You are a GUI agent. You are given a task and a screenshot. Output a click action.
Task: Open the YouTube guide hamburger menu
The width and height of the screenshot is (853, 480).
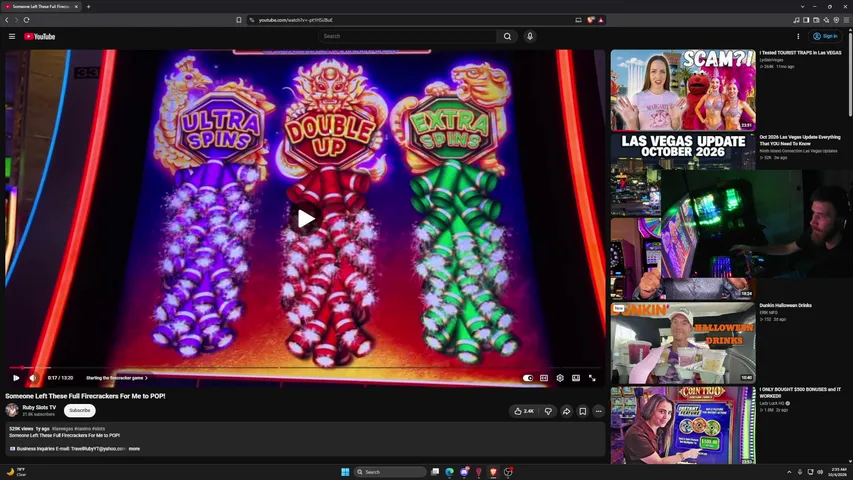[12, 36]
